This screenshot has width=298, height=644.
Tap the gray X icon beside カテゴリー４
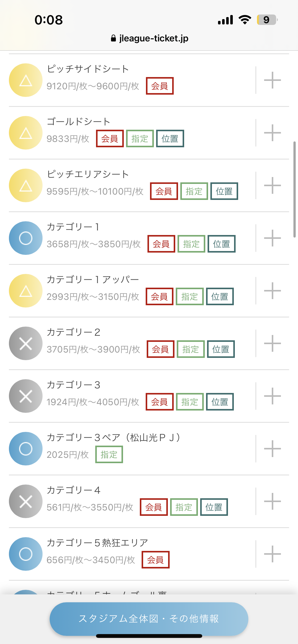pyautogui.click(x=26, y=501)
